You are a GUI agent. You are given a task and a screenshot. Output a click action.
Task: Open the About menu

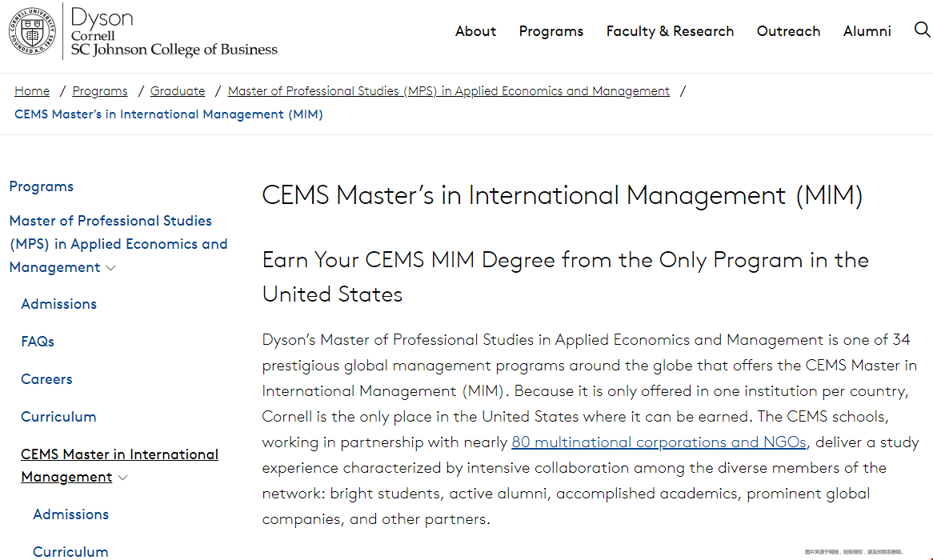pyautogui.click(x=475, y=31)
